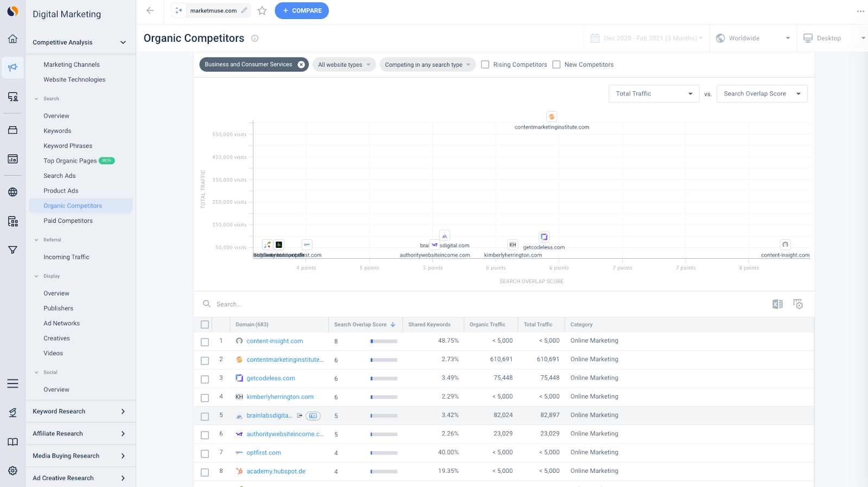The width and height of the screenshot is (868, 487).
Task: Check the getcodeless.com row checkbox
Action: coord(205,379)
